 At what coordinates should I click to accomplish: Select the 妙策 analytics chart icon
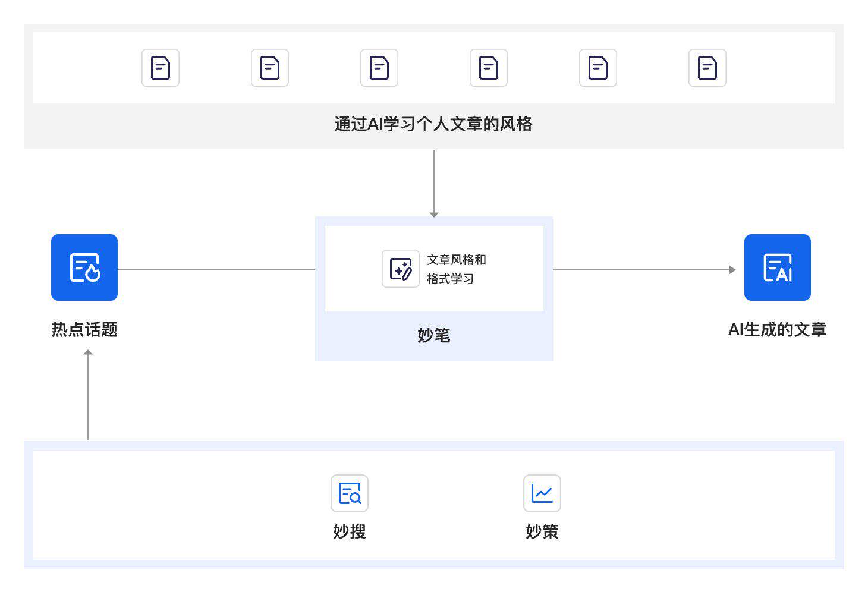(x=542, y=493)
